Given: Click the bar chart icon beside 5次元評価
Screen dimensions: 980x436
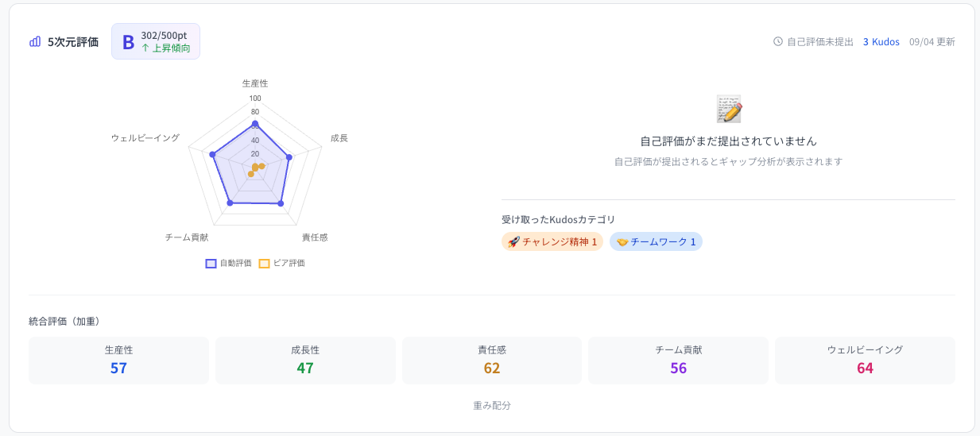Looking at the screenshot, I should (35, 41).
